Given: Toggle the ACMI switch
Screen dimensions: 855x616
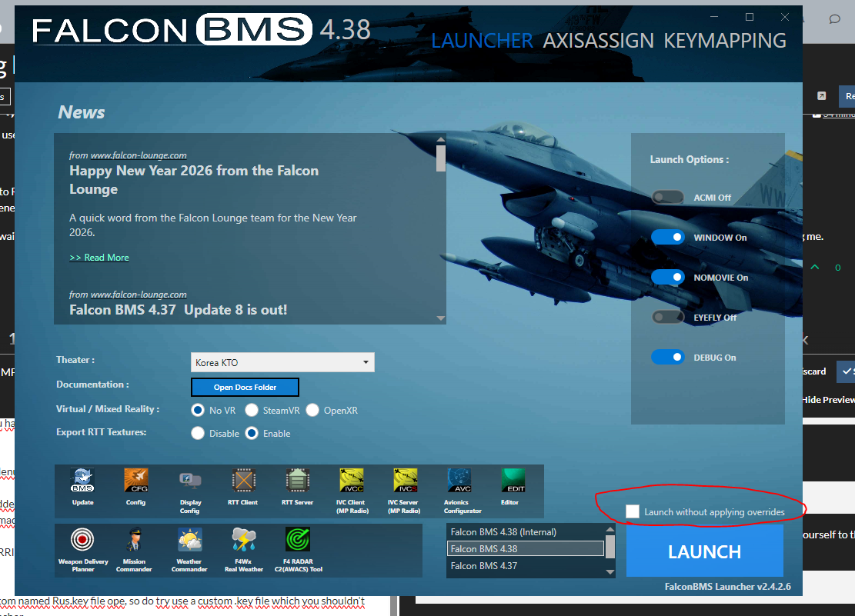Looking at the screenshot, I should (668, 198).
